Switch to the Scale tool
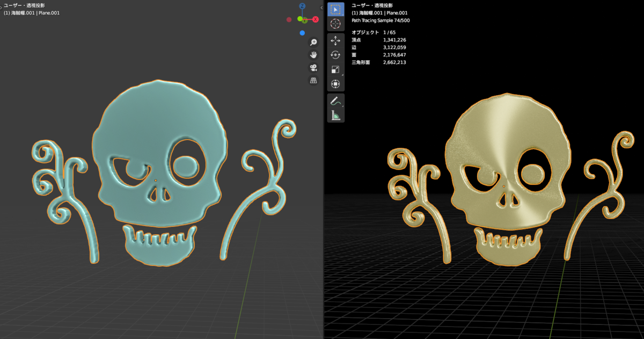This screenshot has height=339, width=644. click(335, 69)
